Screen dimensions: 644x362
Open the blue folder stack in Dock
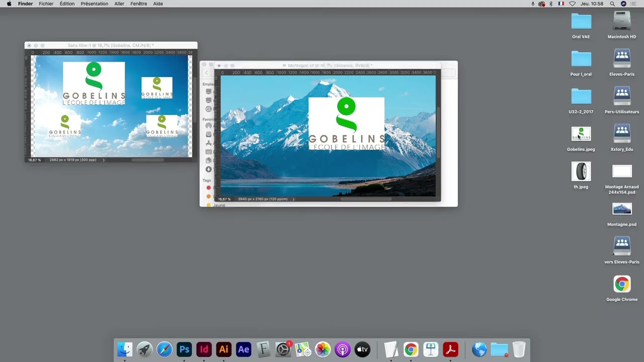[x=499, y=349]
